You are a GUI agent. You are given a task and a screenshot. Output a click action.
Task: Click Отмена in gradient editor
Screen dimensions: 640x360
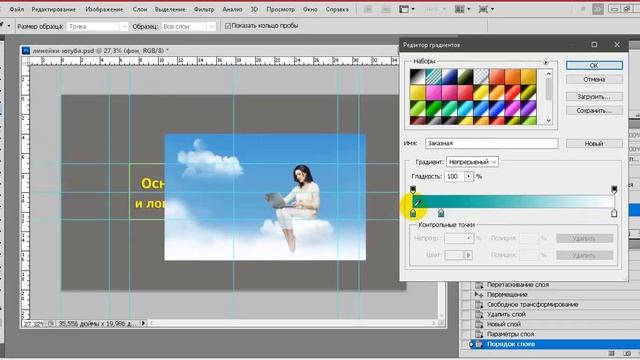pos(594,80)
